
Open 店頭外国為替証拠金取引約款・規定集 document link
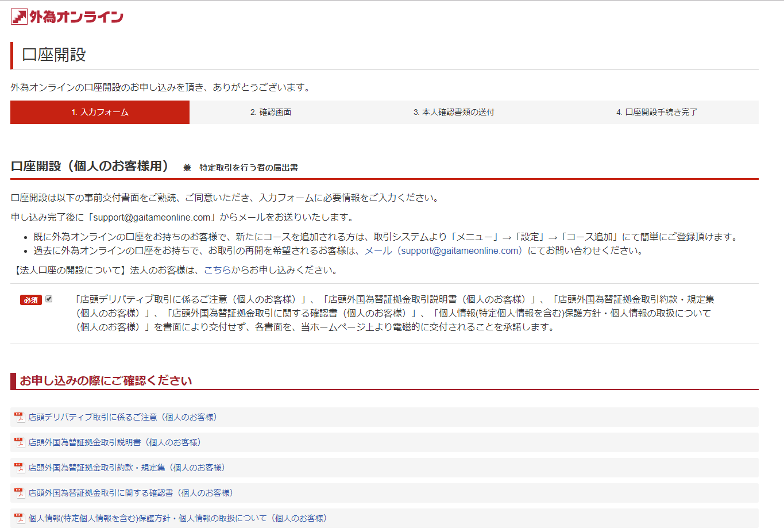coord(128,468)
